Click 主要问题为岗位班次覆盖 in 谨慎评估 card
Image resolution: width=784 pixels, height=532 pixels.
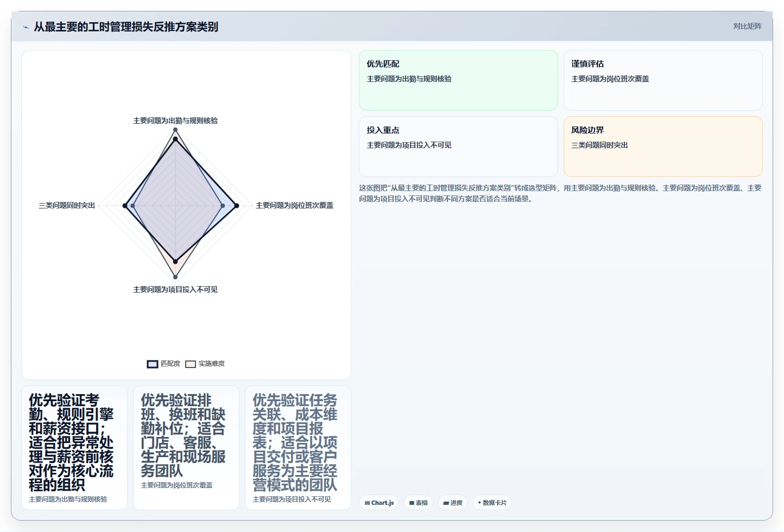click(x=610, y=79)
